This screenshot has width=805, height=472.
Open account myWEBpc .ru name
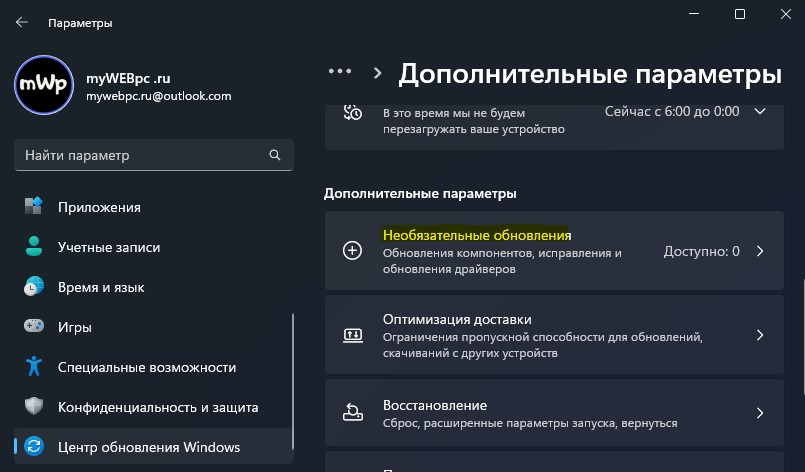pyautogui.click(x=128, y=79)
